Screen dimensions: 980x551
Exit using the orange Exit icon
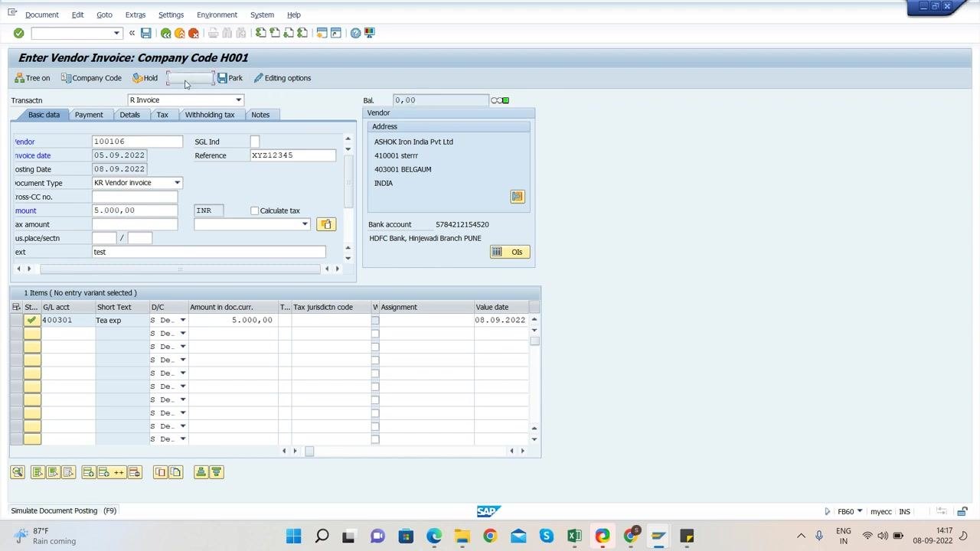[x=180, y=33]
